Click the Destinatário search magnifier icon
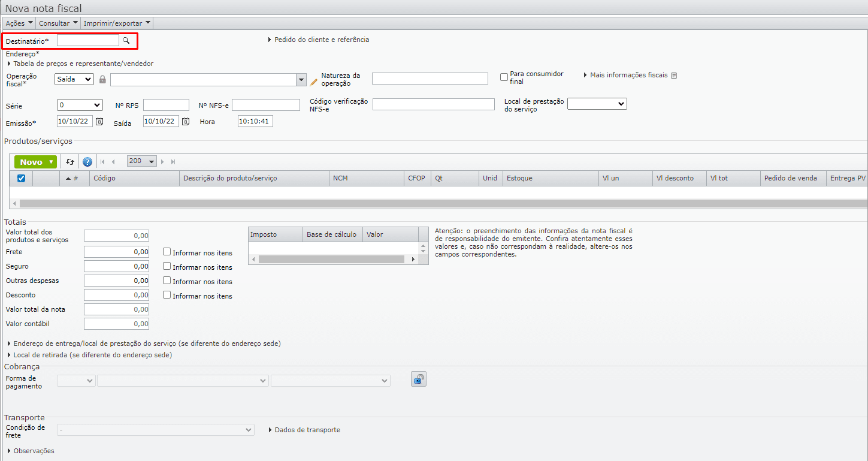Image resolution: width=868 pixels, height=461 pixels. pos(126,41)
